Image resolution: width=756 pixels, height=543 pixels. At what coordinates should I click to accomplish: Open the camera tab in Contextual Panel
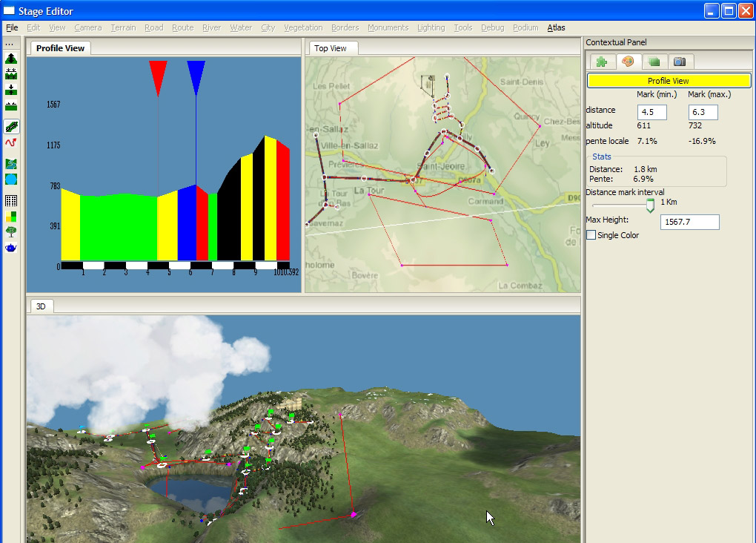point(679,62)
